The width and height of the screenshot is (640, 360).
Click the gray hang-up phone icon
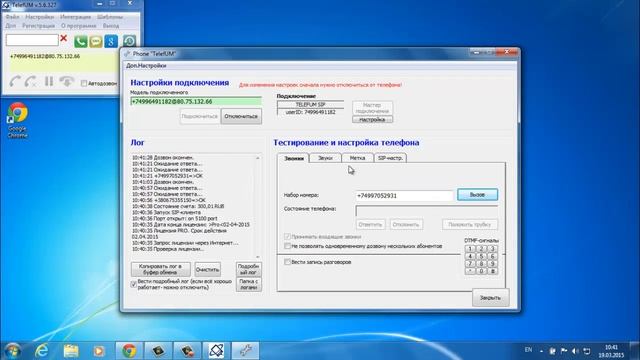tap(67, 81)
